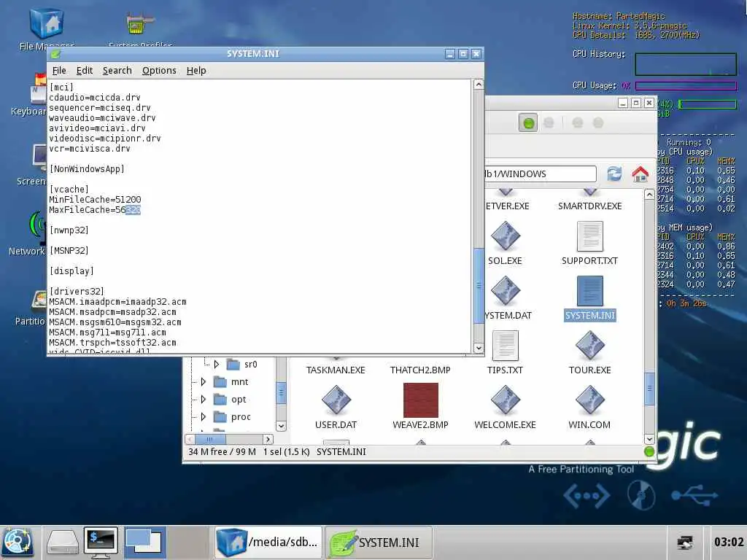Click the Keyboard desktop icon
This screenshot has width=747, height=560.
[x=39, y=88]
